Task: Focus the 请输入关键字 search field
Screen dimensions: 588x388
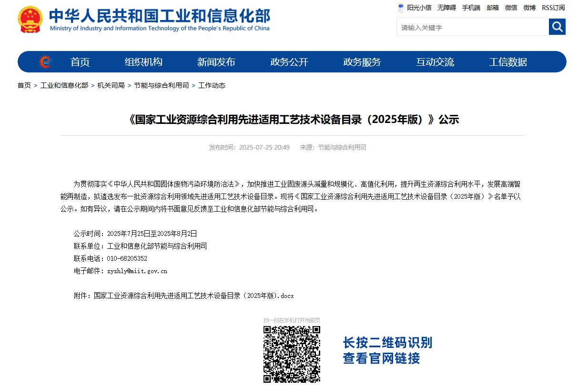Action: (x=473, y=27)
